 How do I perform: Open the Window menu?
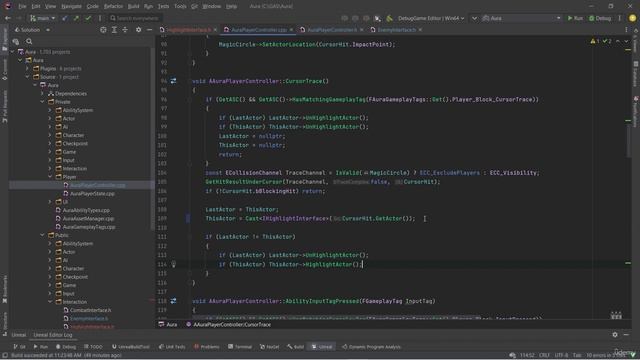click(211, 6)
